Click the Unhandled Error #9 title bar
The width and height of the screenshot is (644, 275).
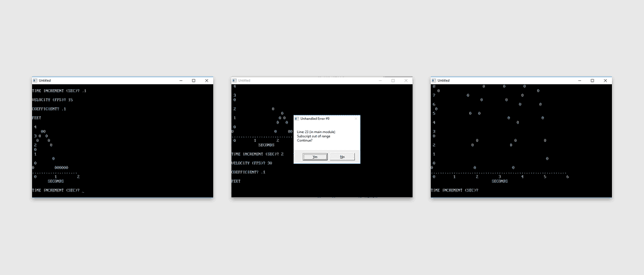[324, 118]
